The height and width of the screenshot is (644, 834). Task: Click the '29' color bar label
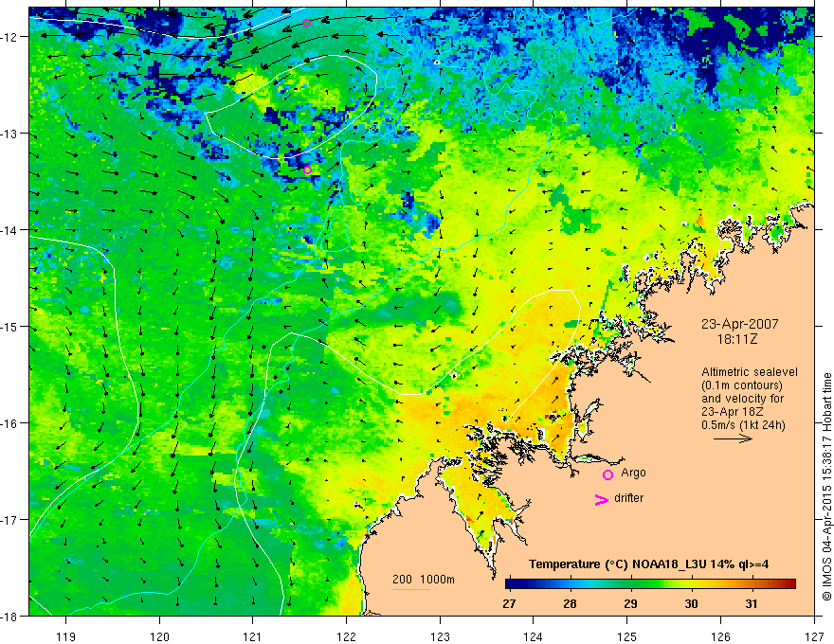click(x=630, y=603)
